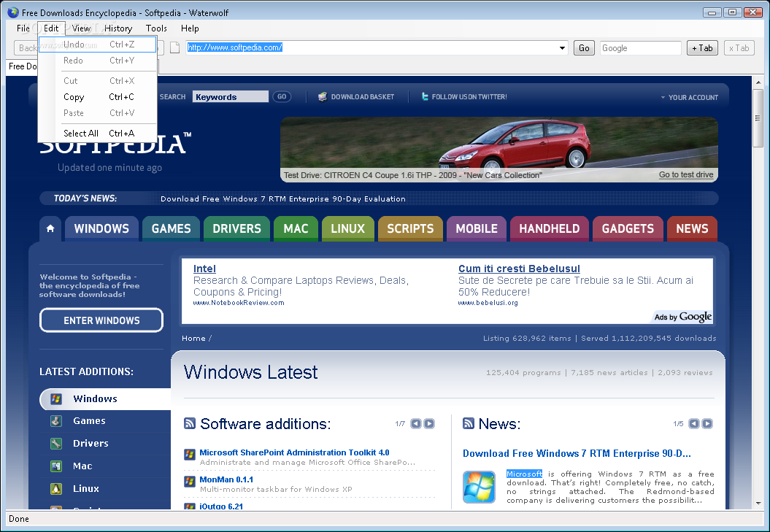Choose Redo in the Edit menu
The height and width of the screenshot is (532, 770).
click(x=97, y=61)
